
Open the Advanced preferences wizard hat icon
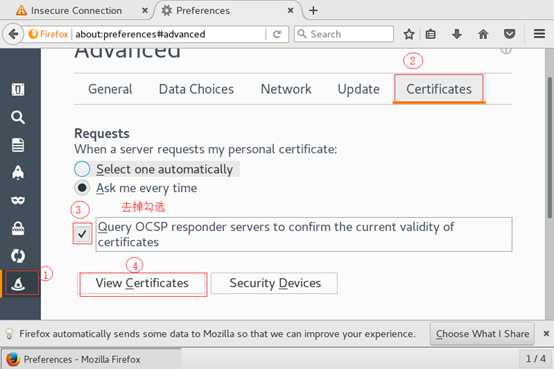click(18, 283)
